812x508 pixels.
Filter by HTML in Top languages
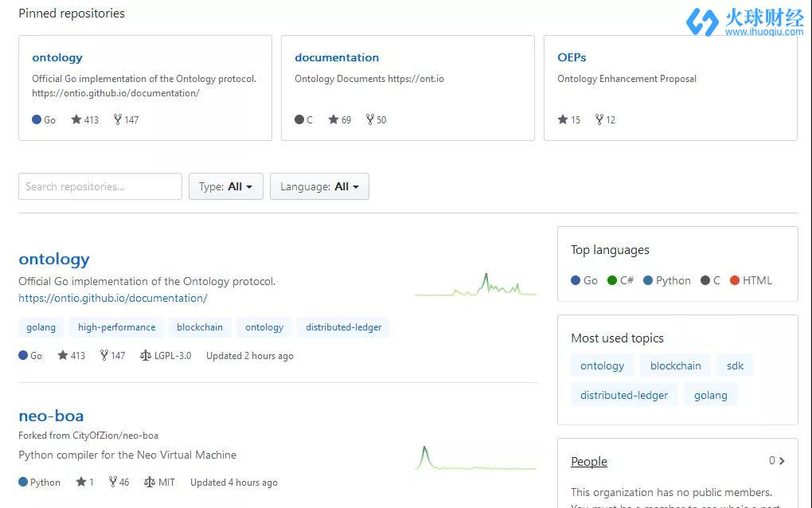tap(751, 280)
